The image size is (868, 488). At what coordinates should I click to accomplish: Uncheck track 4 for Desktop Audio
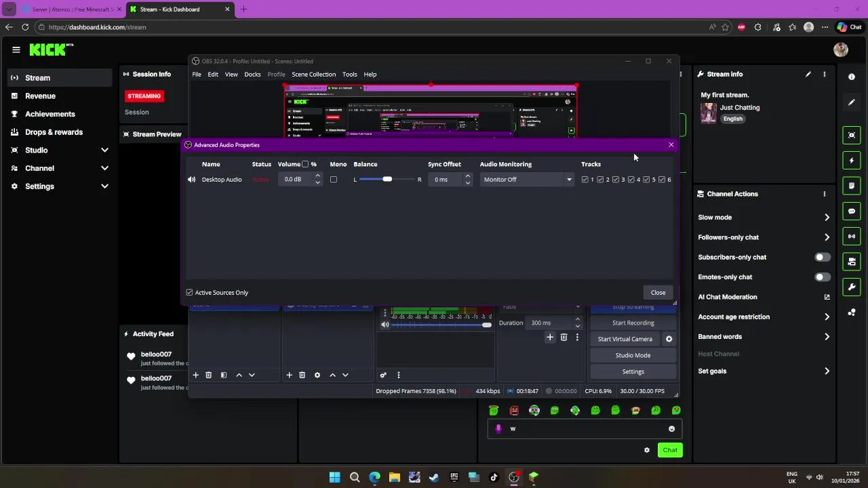coord(631,180)
